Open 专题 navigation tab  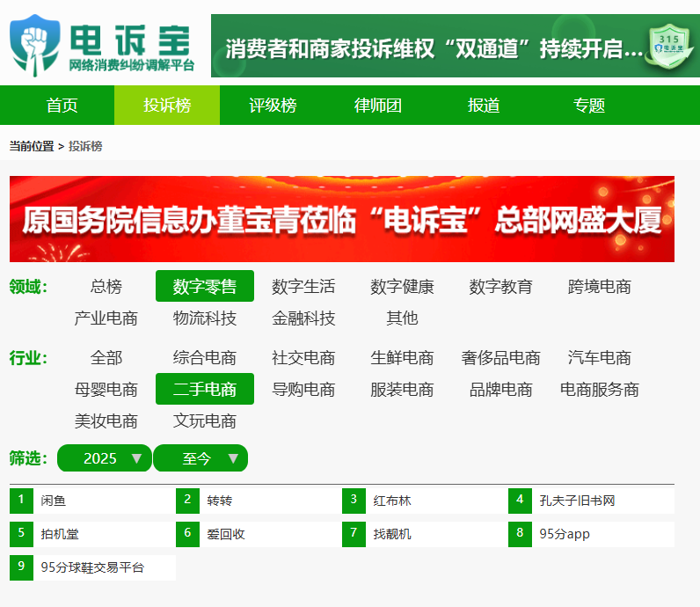click(x=588, y=106)
